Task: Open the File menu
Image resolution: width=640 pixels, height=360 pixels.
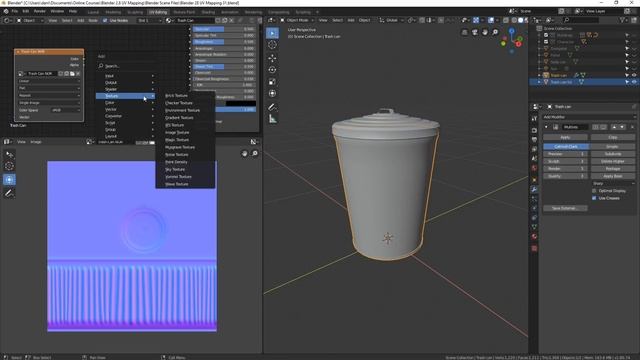Action: pos(15,11)
